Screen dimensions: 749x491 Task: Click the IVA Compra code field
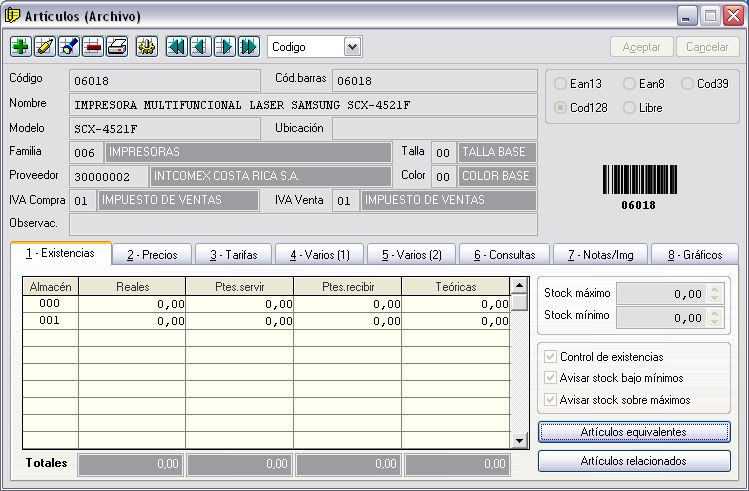click(83, 200)
